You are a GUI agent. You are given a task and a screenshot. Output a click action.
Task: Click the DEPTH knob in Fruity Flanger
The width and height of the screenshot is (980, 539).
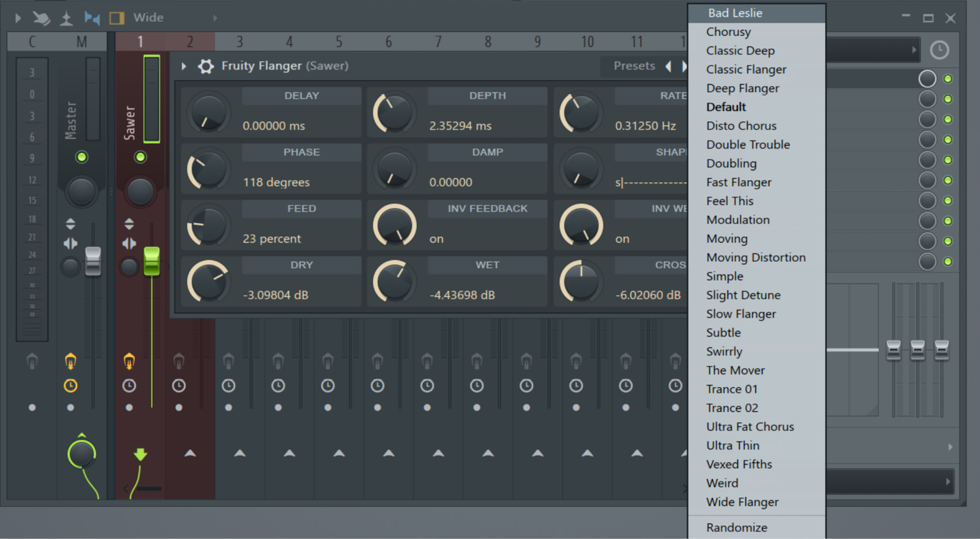coord(393,113)
